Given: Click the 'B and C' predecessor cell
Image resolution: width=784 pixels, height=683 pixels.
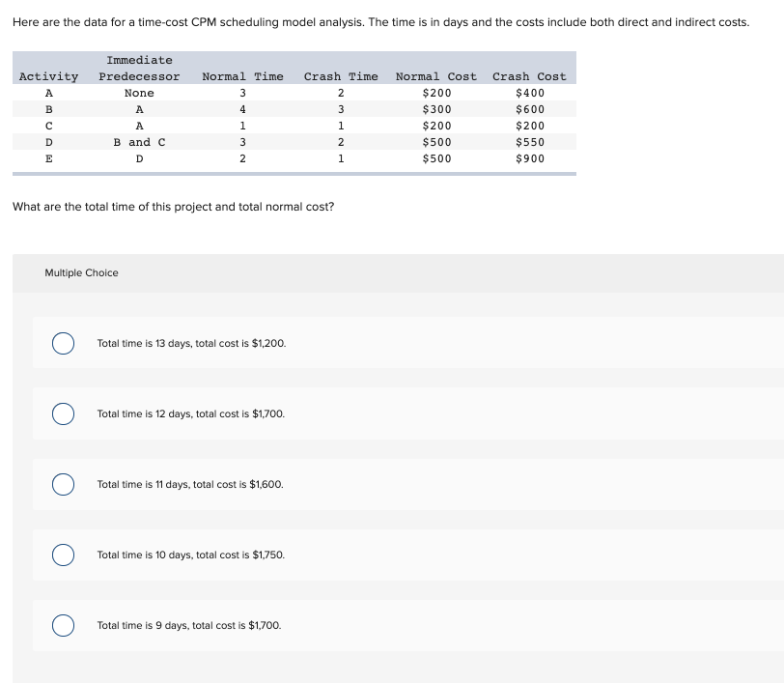Looking at the screenshot, I should pos(139,142).
